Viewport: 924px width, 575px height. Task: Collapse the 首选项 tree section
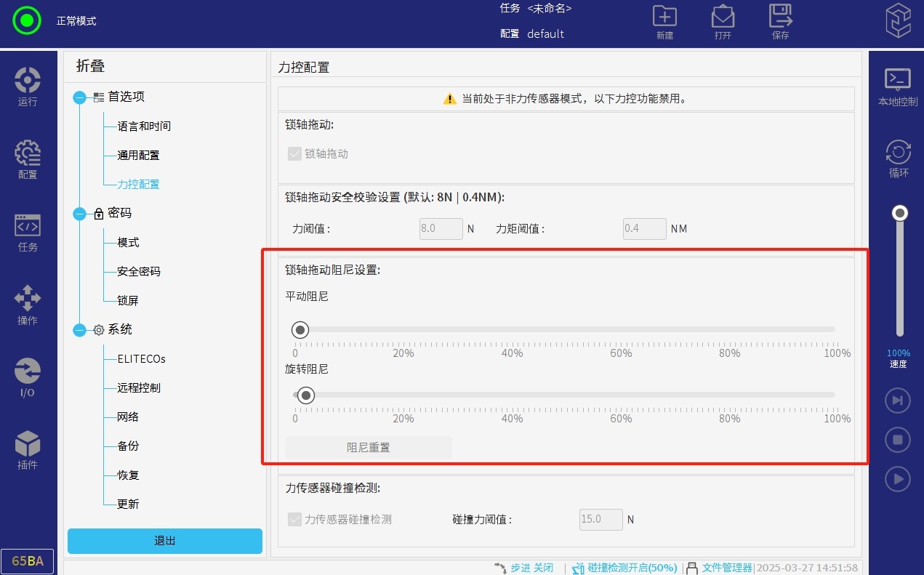79,97
